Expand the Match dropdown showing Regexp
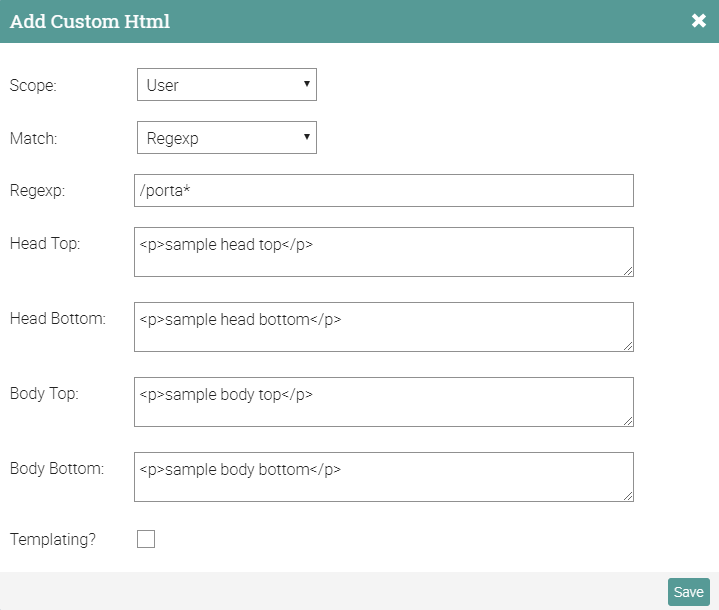Viewport: 719px width, 610px height. point(226,138)
